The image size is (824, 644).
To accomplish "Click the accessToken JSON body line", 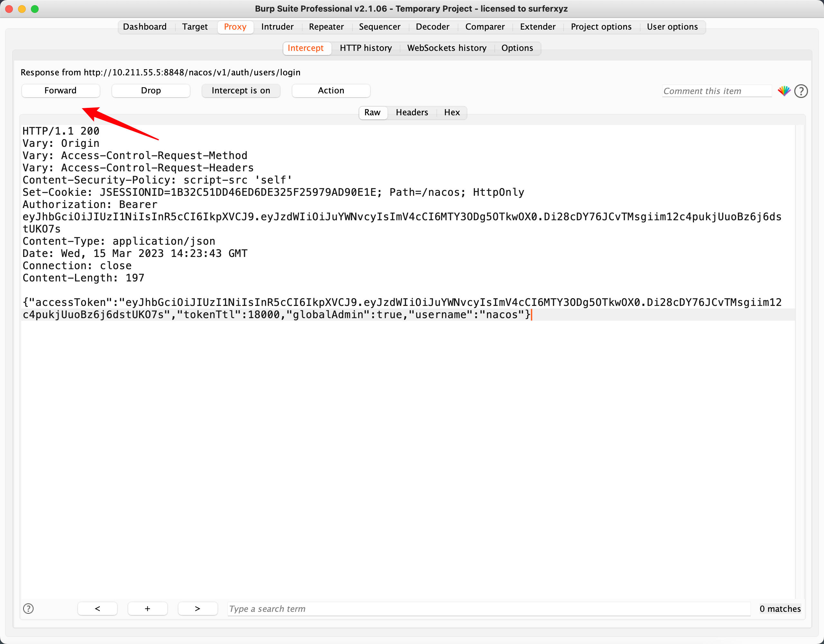I will click(402, 302).
